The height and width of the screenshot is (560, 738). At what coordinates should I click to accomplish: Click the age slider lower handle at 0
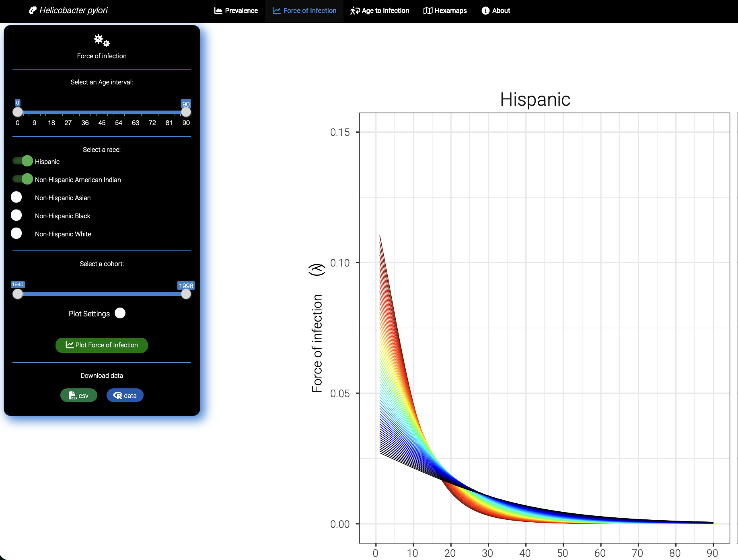pos(18,112)
